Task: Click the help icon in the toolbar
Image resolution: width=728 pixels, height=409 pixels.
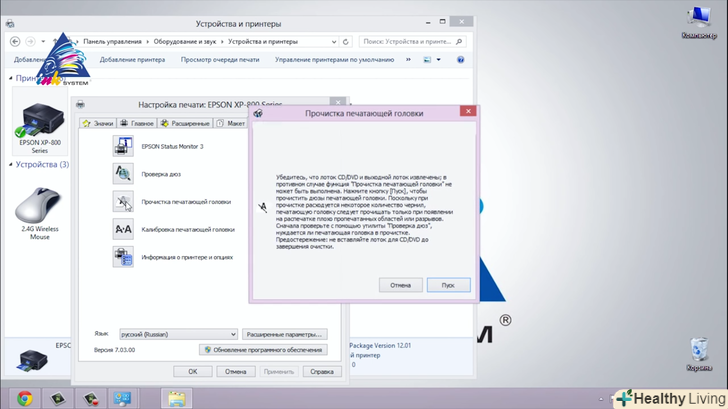Action: pos(460,60)
